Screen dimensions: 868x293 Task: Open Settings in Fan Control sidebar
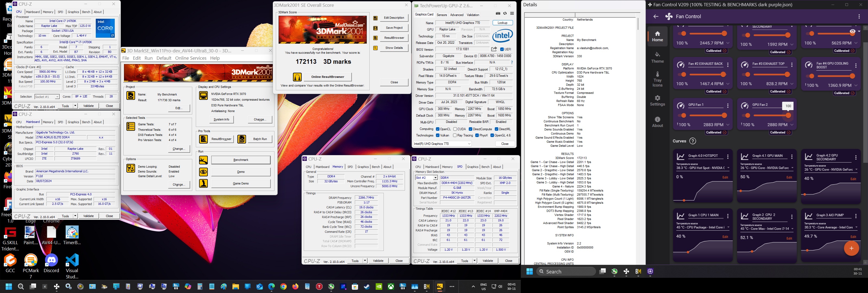(658, 100)
